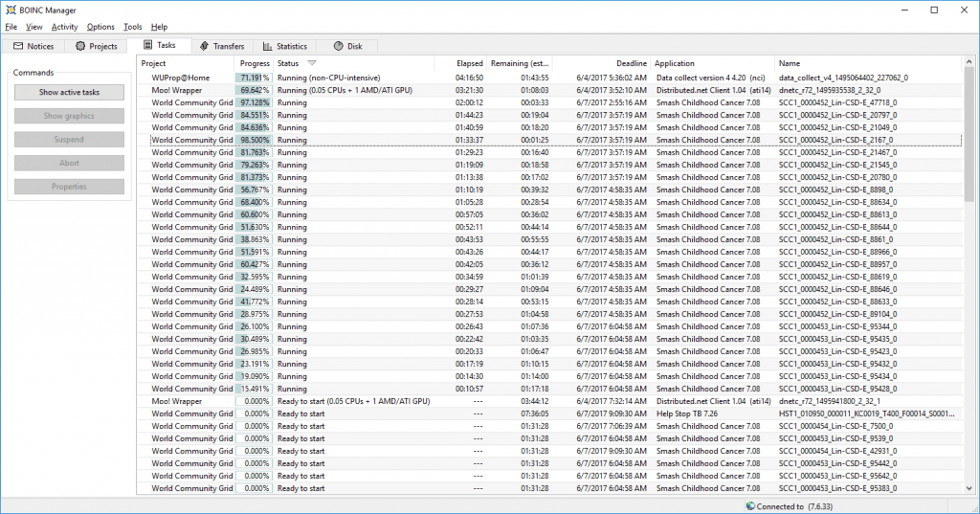
Task: Click the 71.191% progress bar for WUProp@Home
Action: click(254, 78)
